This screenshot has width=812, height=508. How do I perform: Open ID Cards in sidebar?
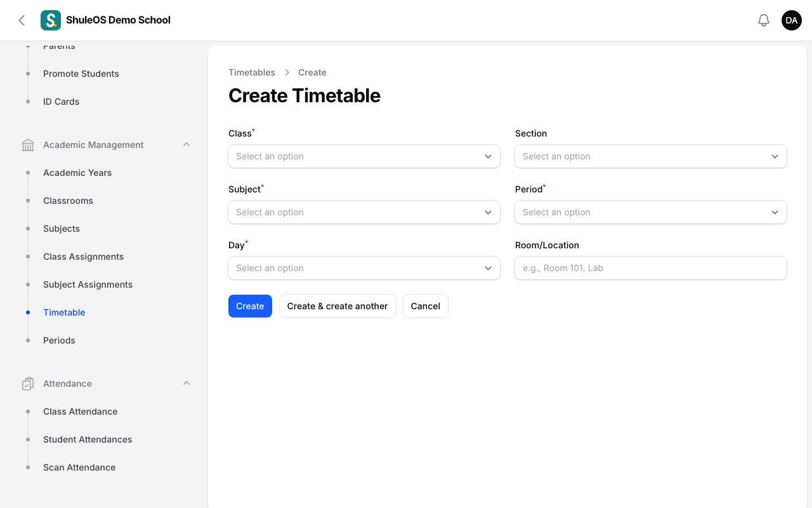pos(62,102)
